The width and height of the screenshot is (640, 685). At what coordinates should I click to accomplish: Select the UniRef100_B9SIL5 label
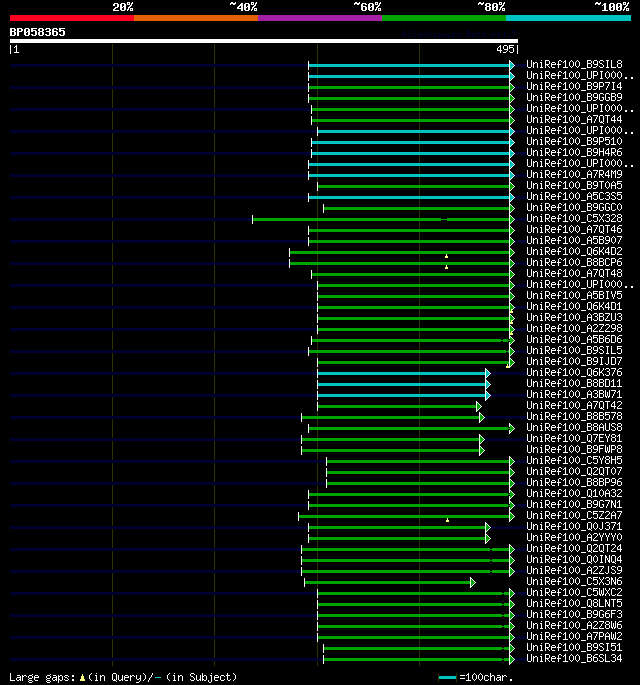tap(574, 350)
